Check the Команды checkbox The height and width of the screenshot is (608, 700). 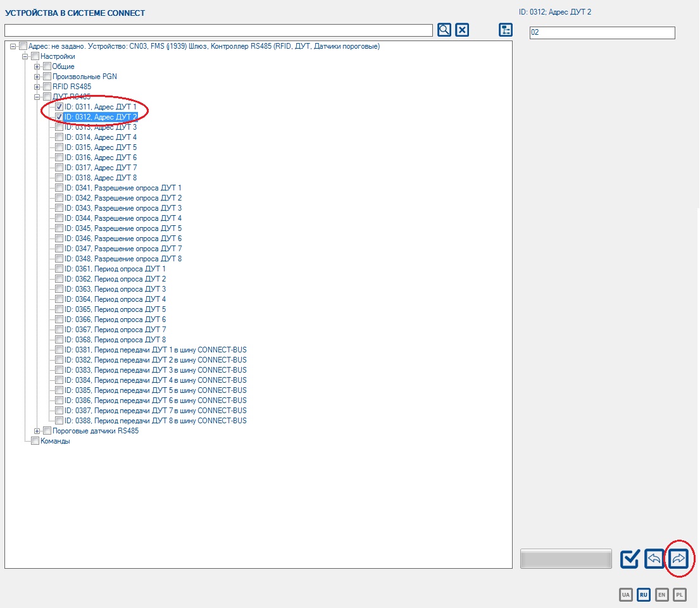(x=35, y=441)
